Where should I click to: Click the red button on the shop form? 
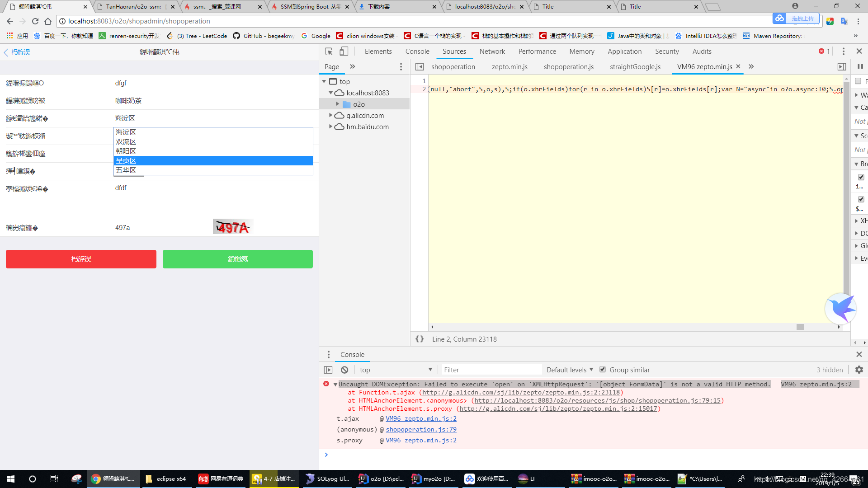[81, 259]
